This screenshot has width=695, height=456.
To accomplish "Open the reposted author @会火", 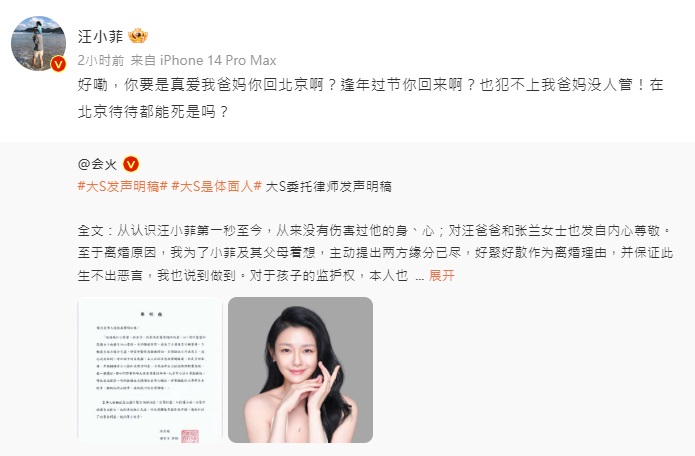I will coord(97,164).
